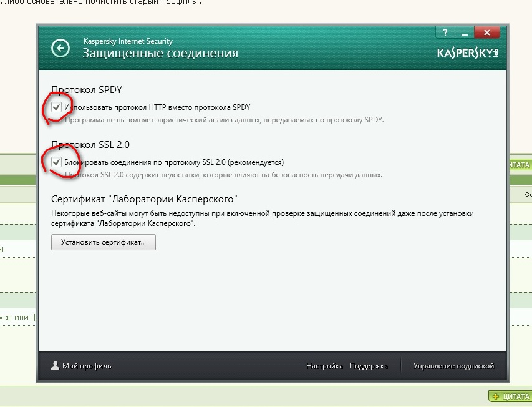The height and width of the screenshot is (407, 532).
Task: Click the 'Протокол SSL 2.0' heading
Action: (x=90, y=145)
